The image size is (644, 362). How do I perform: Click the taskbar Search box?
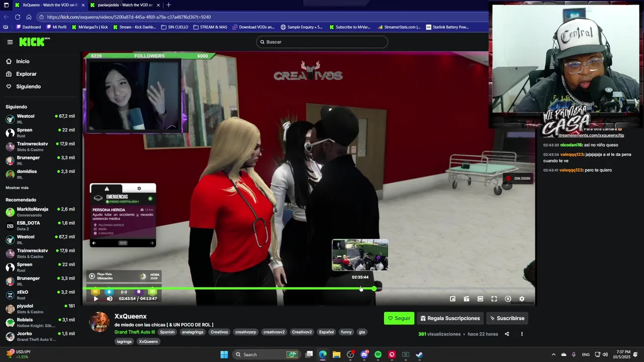click(267, 354)
